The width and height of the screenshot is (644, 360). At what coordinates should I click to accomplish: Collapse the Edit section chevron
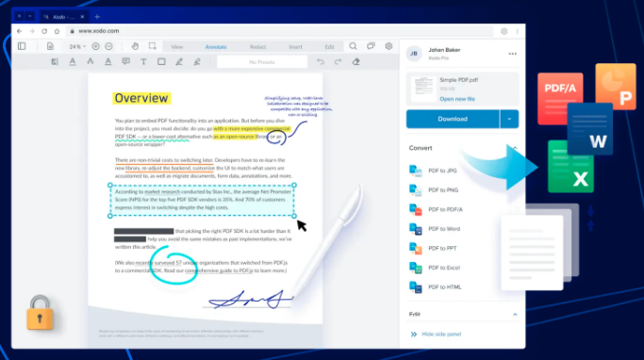click(x=515, y=315)
